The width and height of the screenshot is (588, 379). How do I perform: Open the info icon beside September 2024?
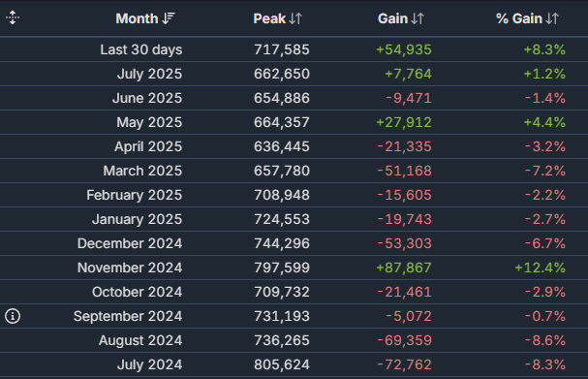(13, 316)
